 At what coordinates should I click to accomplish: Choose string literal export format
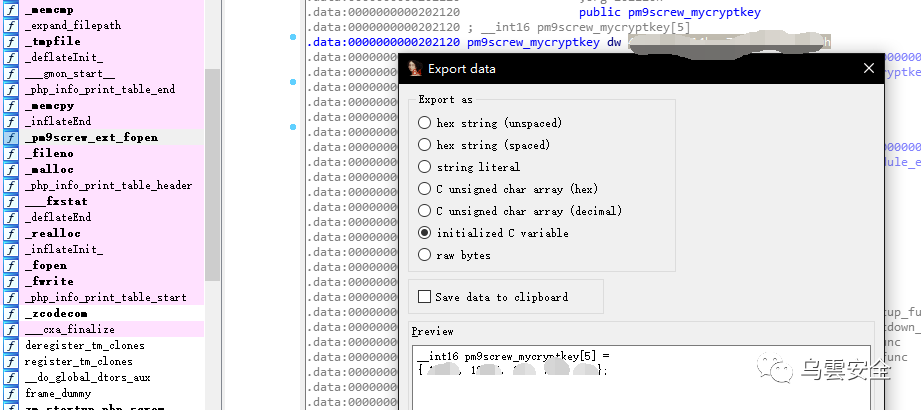tap(425, 167)
